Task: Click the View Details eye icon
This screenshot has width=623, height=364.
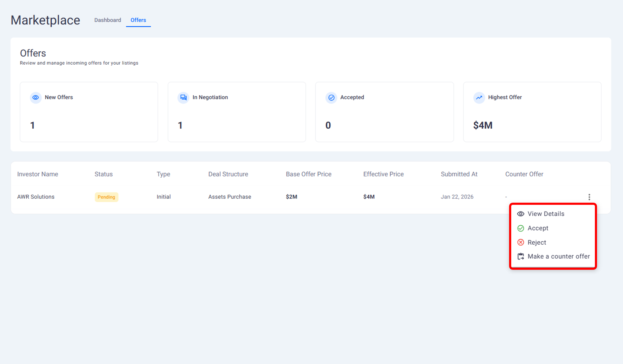Action: pos(521,214)
